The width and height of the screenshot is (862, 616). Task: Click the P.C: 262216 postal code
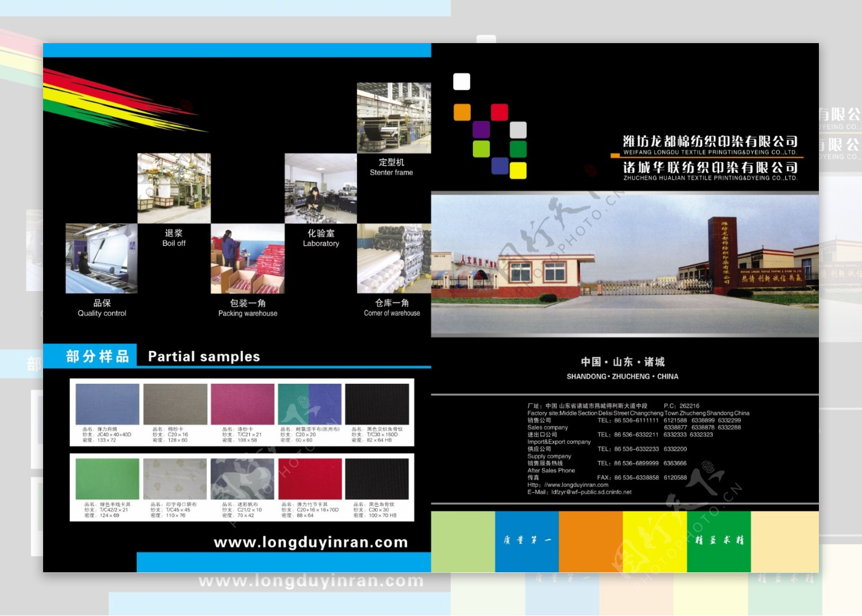click(682, 406)
